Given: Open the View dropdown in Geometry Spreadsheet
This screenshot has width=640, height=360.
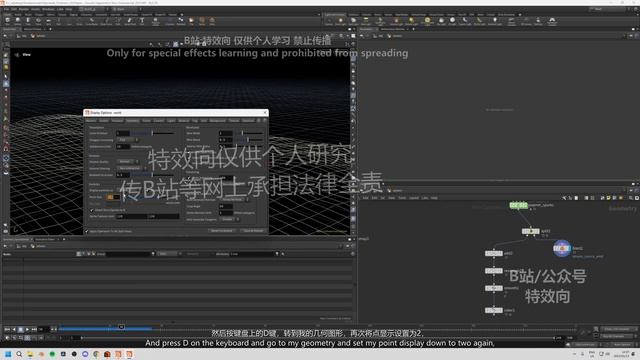Looking at the screenshot, I should pyautogui.click(x=168, y=254).
